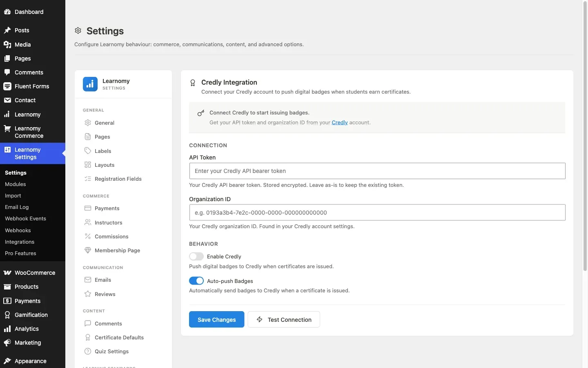Click the page vertical scrollbar
588x368 pixels.
click(x=585, y=136)
